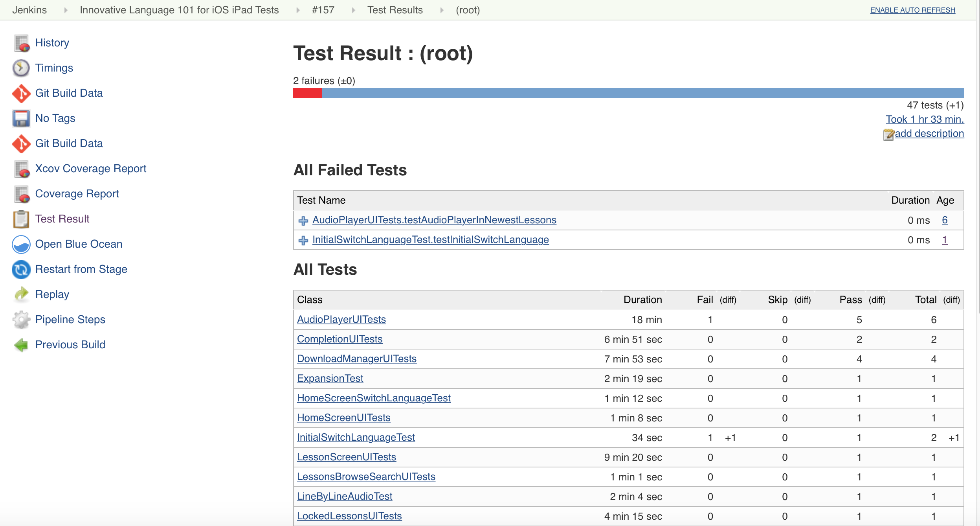This screenshot has width=980, height=526.
Task: Open the Timings clock icon
Action: pyautogui.click(x=21, y=68)
